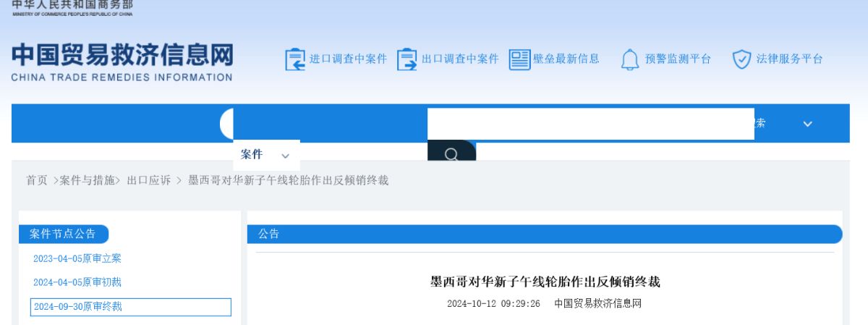Select the 2024-04-05原审初裁 case node
The image size is (868, 325).
[77, 282]
